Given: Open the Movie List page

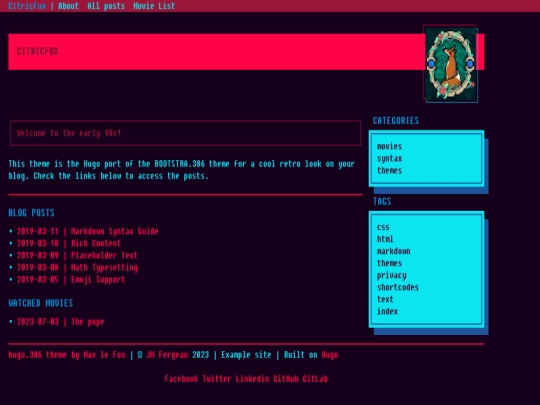Looking at the screenshot, I should [x=154, y=6].
